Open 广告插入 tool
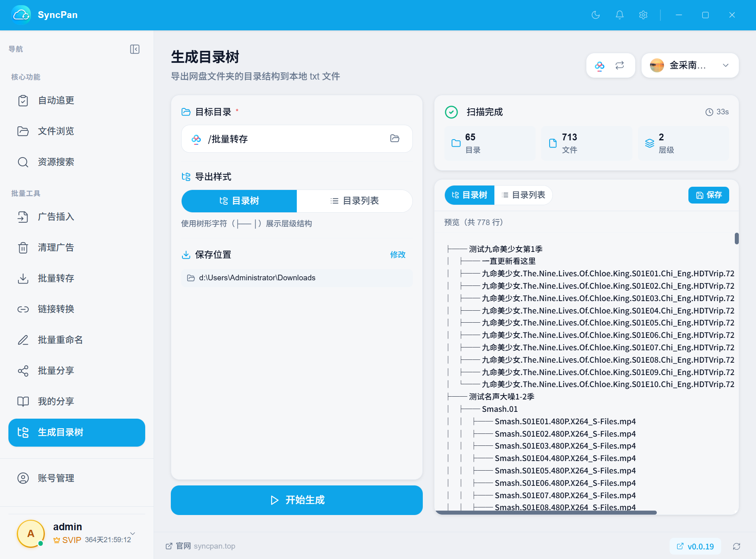The height and width of the screenshot is (559, 756). (x=77, y=217)
